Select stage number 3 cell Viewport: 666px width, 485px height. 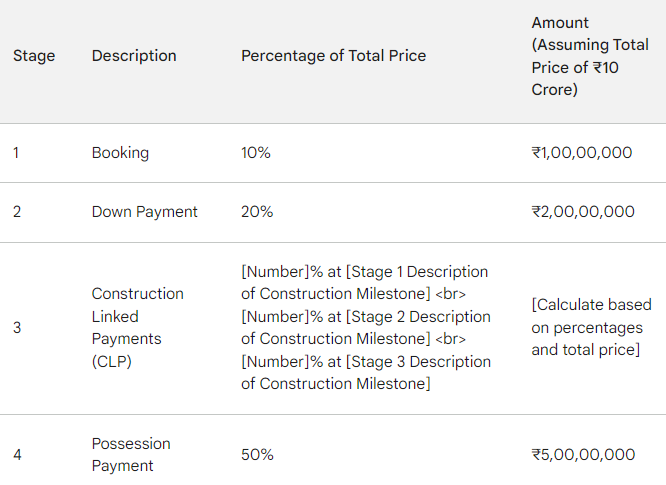(17, 327)
